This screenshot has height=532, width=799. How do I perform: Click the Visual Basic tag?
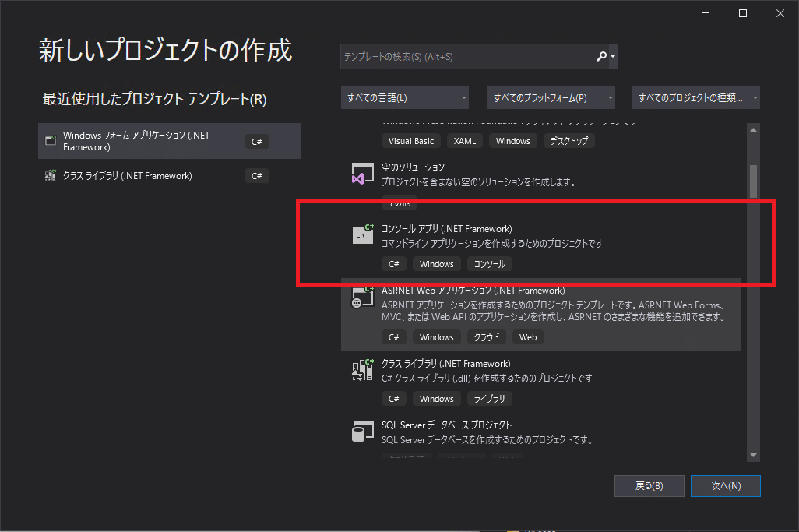point(410,141)
